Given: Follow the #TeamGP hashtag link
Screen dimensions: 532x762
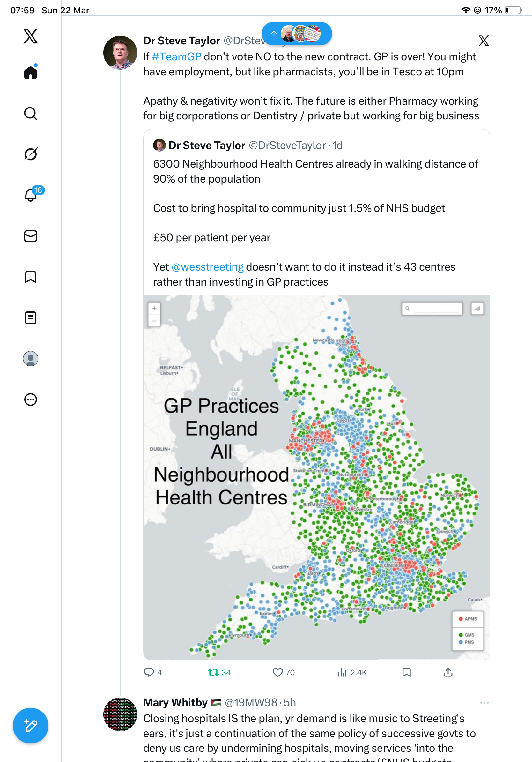Looking at the screenshot, I should click(176, 57).
